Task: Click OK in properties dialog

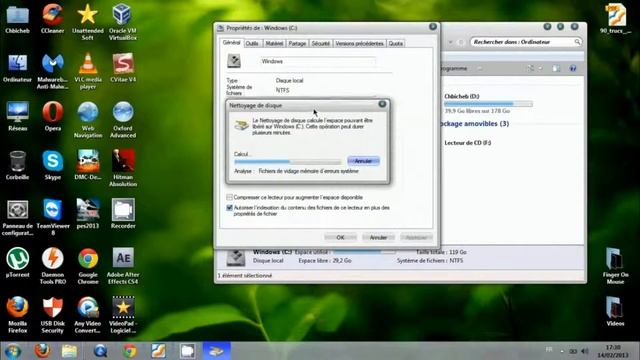Action: coord(340,237)
